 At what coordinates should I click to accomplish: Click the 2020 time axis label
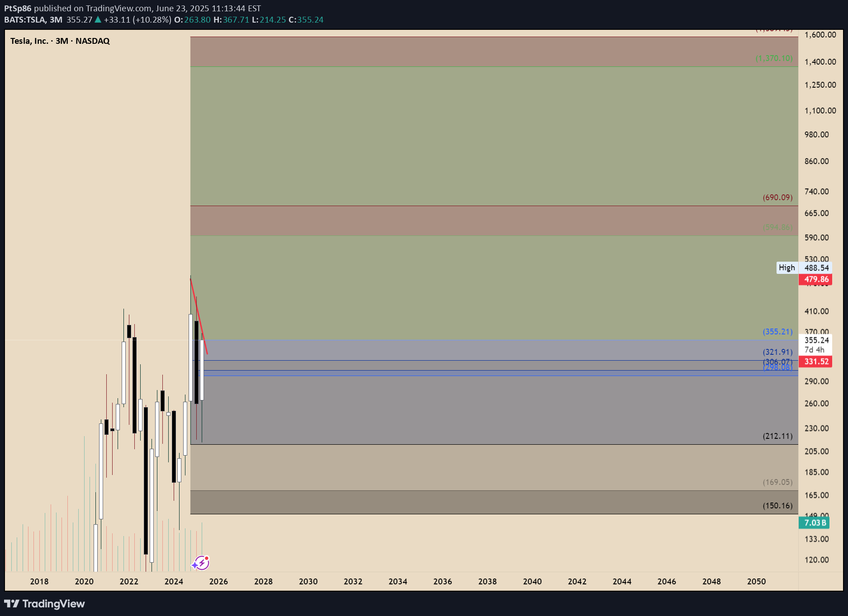(x=84, y=582)
